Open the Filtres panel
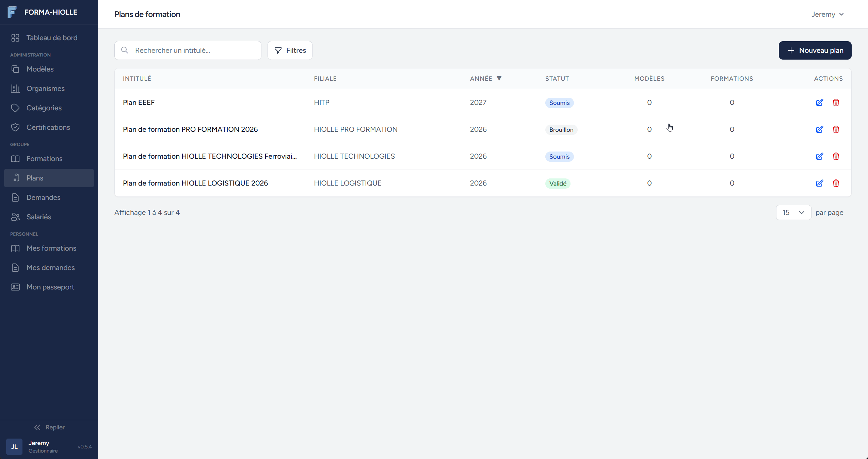This screenshot has width=868, height=459. coord(290,50)
